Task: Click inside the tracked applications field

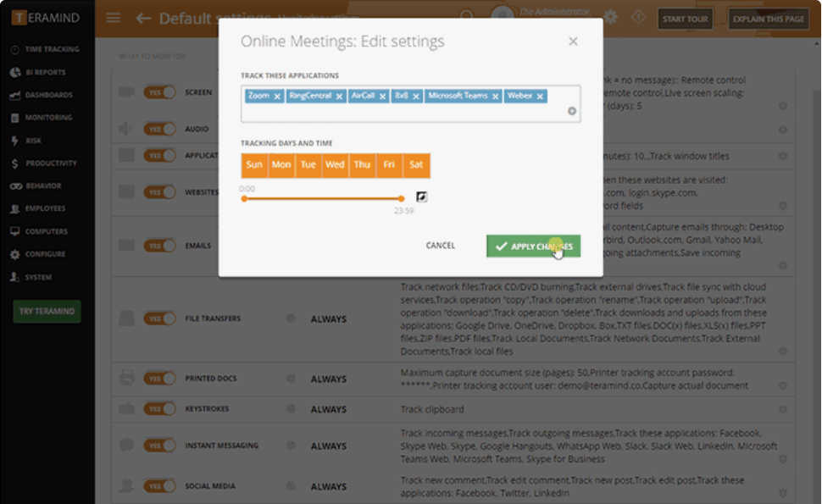Action: 410,103
